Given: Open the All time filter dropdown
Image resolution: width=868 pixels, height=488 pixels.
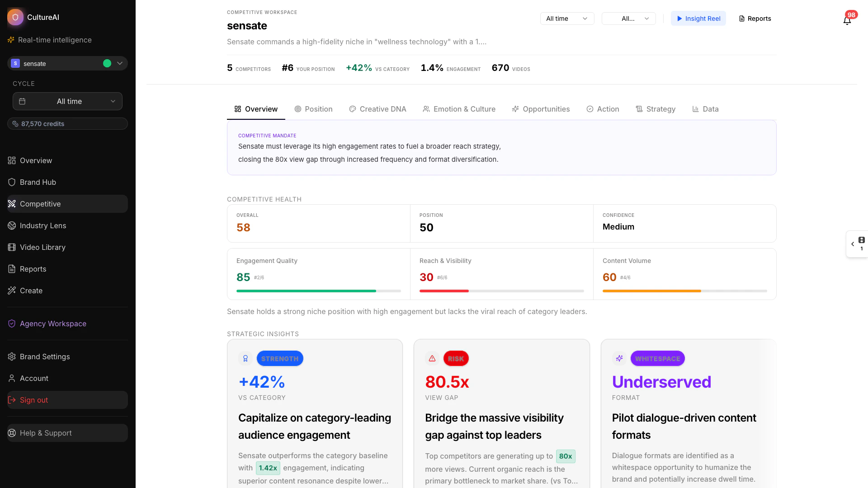Looking at the screenshot, I should pyautogui.click(x=566, y=19).
